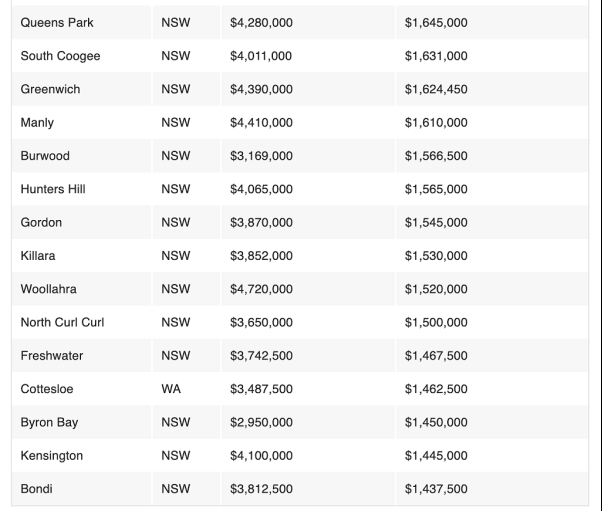Click the Greenwich suburb name
Viewport: 602px width, 511px height.
coord(52,90)
